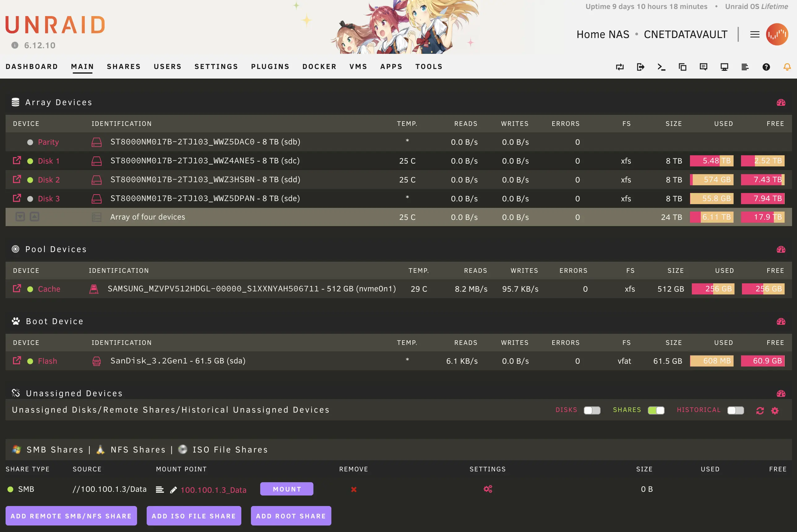Image resolution: width=797 pixels, height=532 pixels.
Task: Open the system log lines icon
Action: click(745, 67)
